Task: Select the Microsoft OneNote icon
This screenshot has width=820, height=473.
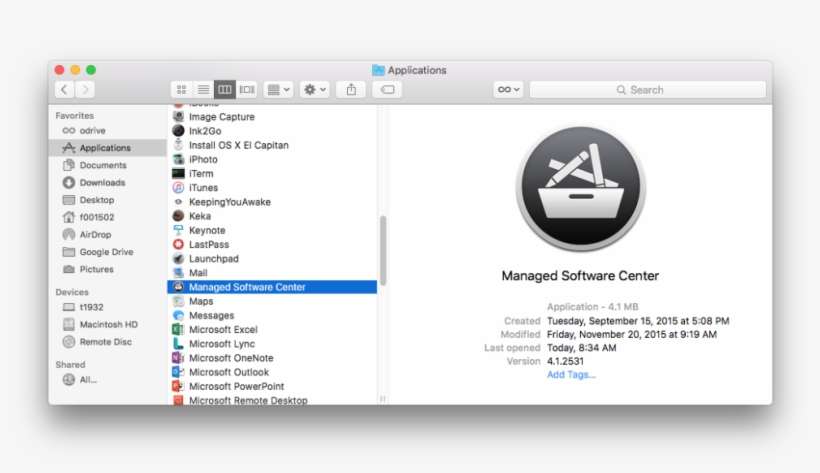Action: point(178,358)
